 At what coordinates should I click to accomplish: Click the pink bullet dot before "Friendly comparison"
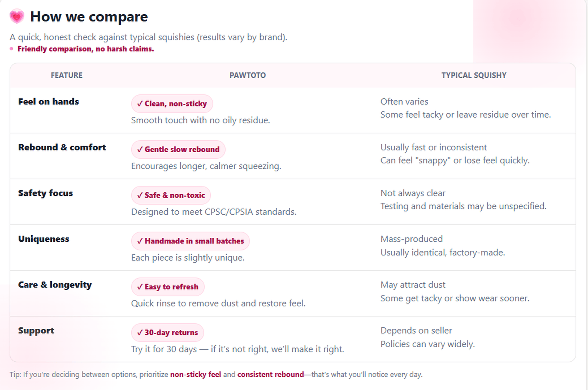click(x=11, y=49)
